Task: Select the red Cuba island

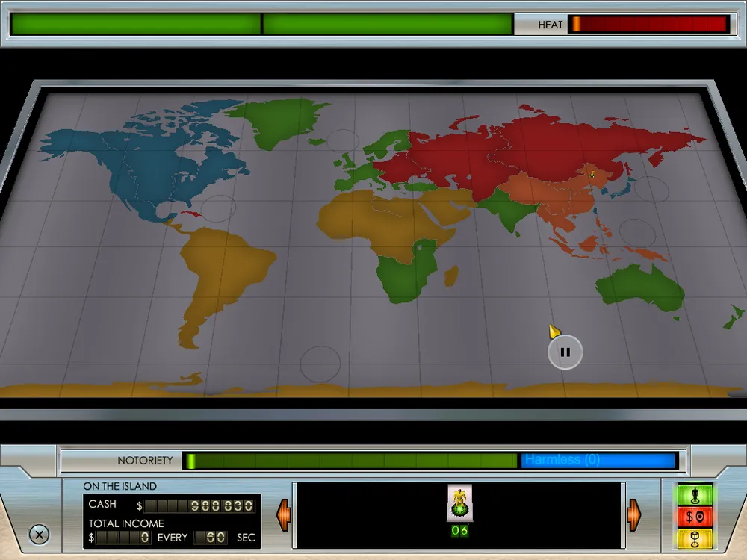Action: click(x=190, y=214)
